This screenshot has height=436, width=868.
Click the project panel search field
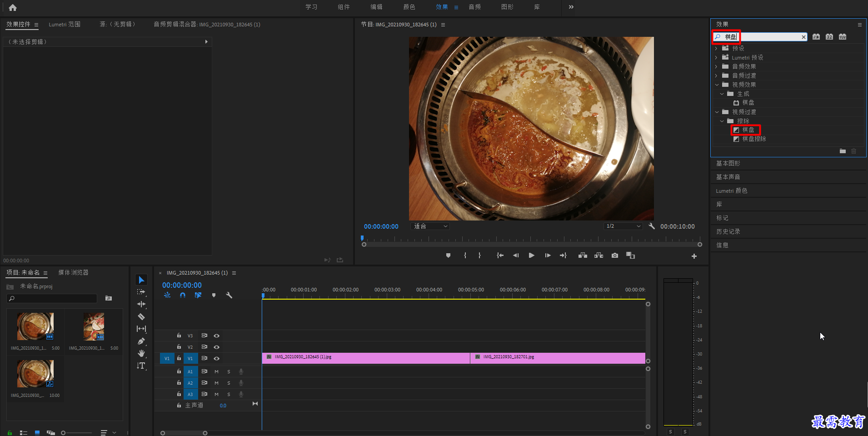52,298
